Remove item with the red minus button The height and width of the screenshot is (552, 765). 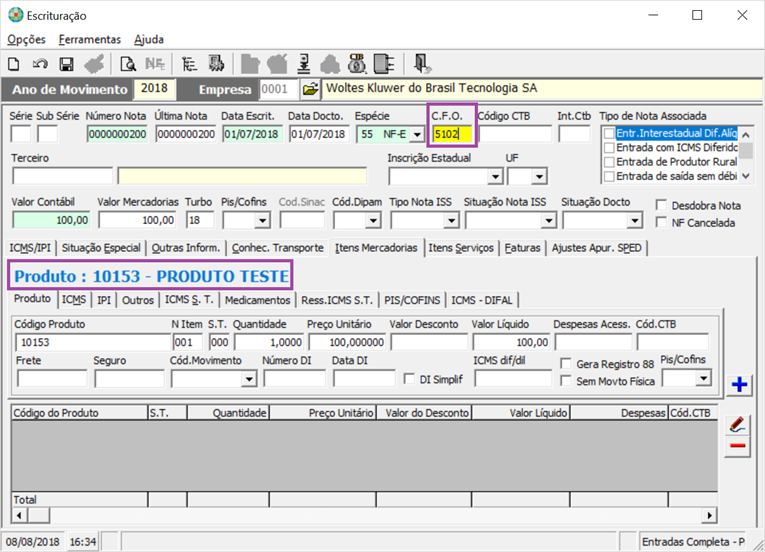739,447
